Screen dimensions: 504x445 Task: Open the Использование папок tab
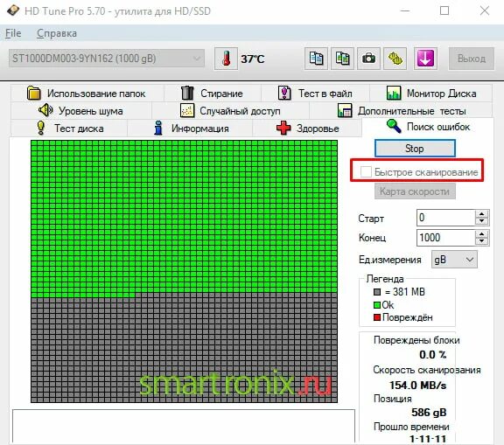(x=87, y=94)
